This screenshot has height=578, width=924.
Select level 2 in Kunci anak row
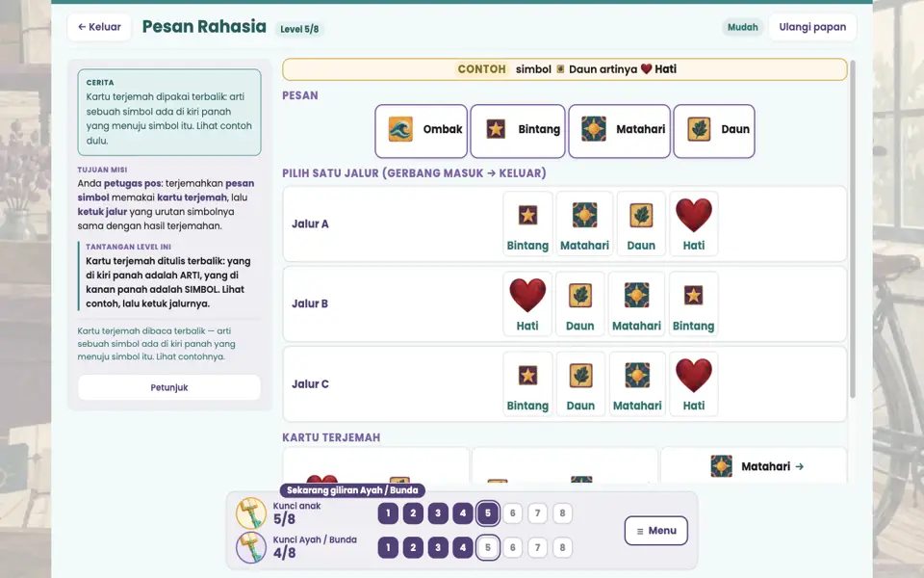[413, 513]
